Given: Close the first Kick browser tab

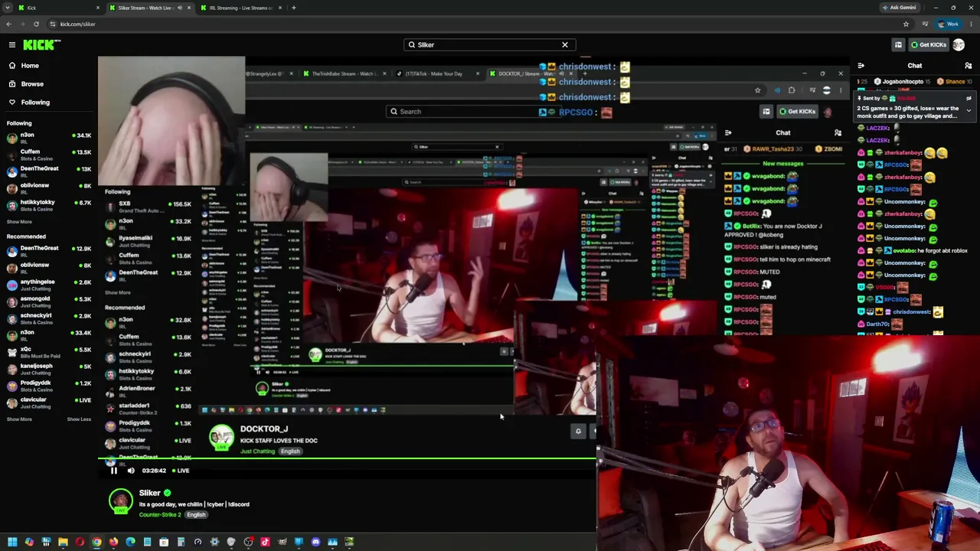Looking at the screenshot, I should [x=98, y=8].
